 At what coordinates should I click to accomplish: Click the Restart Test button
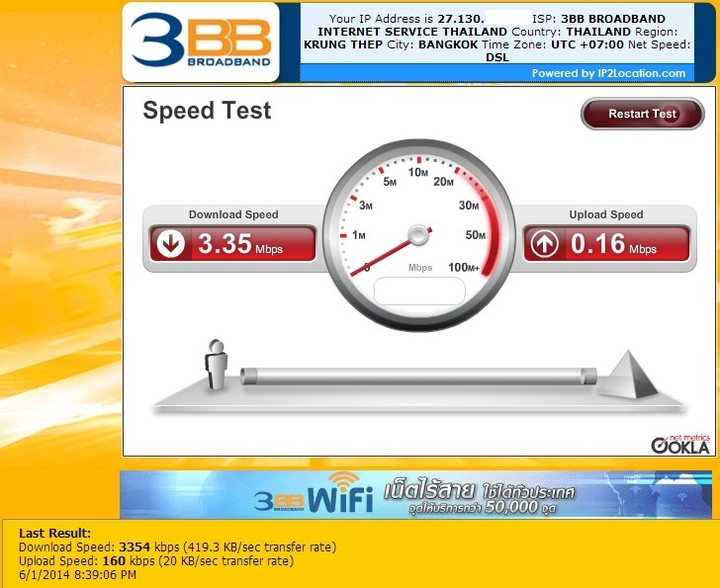pos(642,114)
